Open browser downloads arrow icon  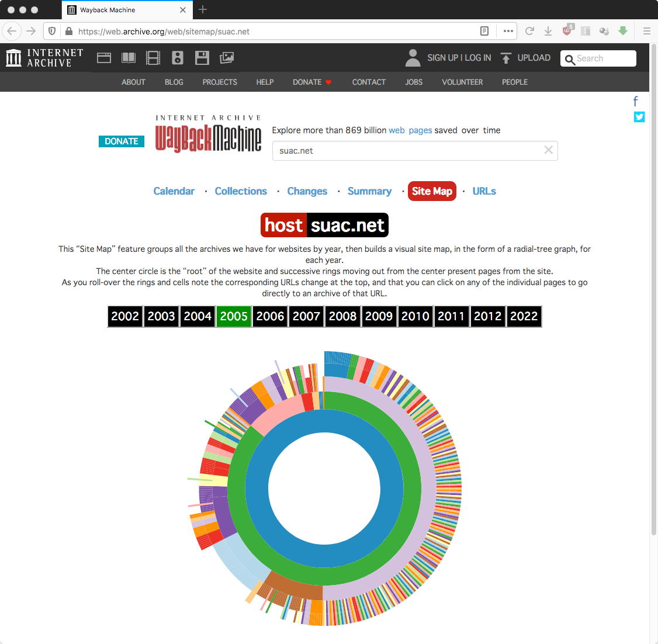click(x=548, y=31)
